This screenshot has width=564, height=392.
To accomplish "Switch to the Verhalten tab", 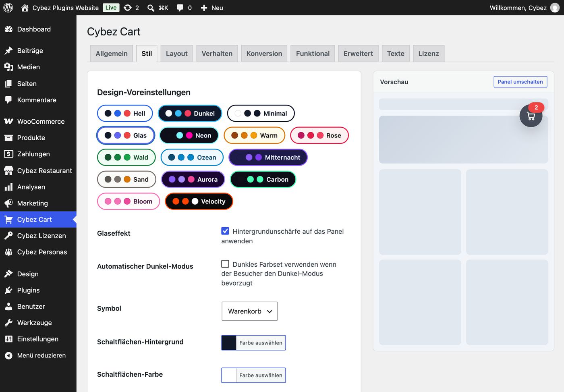I will click(x=217, y=54).
